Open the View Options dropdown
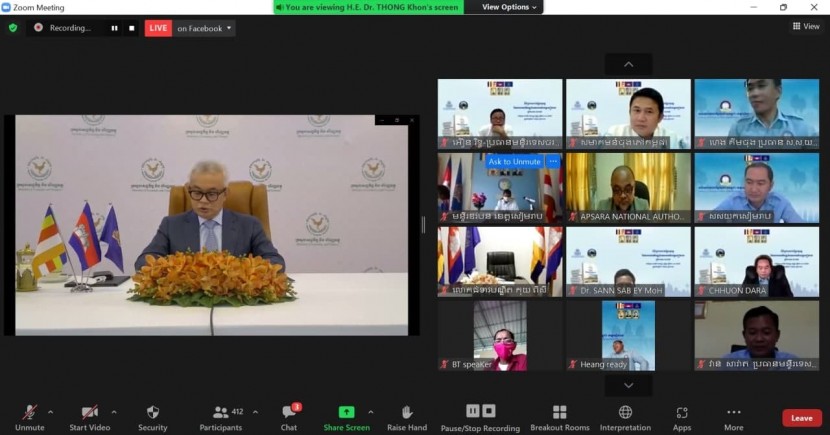The image size is (830, 435). [509, 7]
